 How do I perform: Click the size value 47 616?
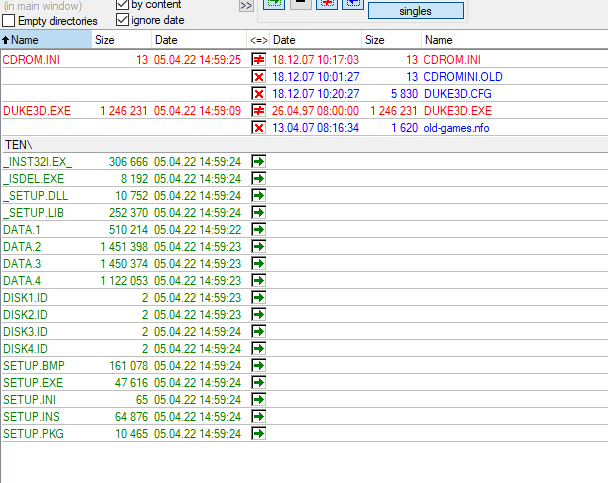131,383
